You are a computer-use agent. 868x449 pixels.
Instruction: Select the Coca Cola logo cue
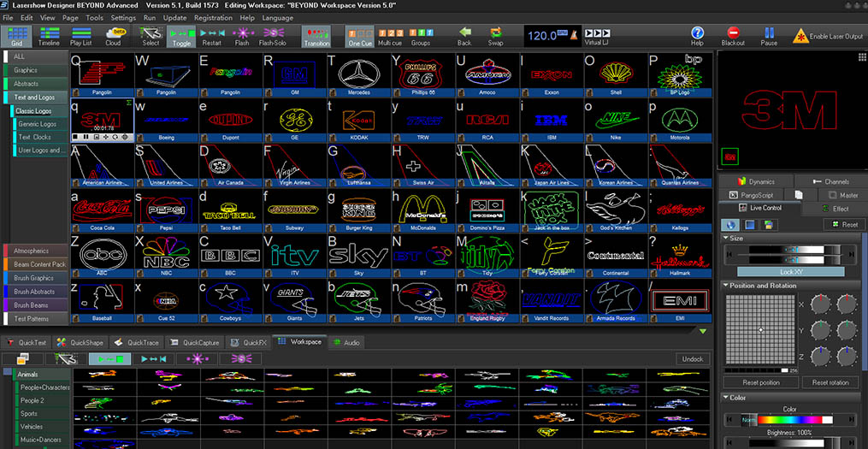[103, 208]
